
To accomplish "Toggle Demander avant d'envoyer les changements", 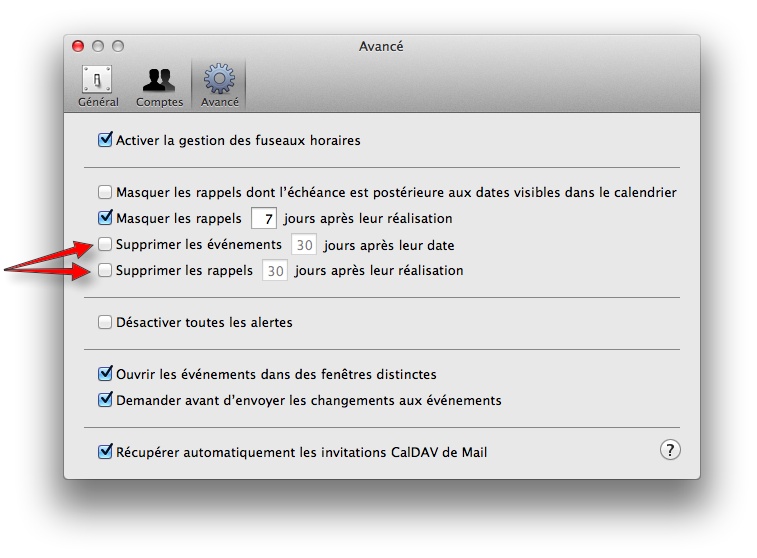I will [x=105, y=401].
